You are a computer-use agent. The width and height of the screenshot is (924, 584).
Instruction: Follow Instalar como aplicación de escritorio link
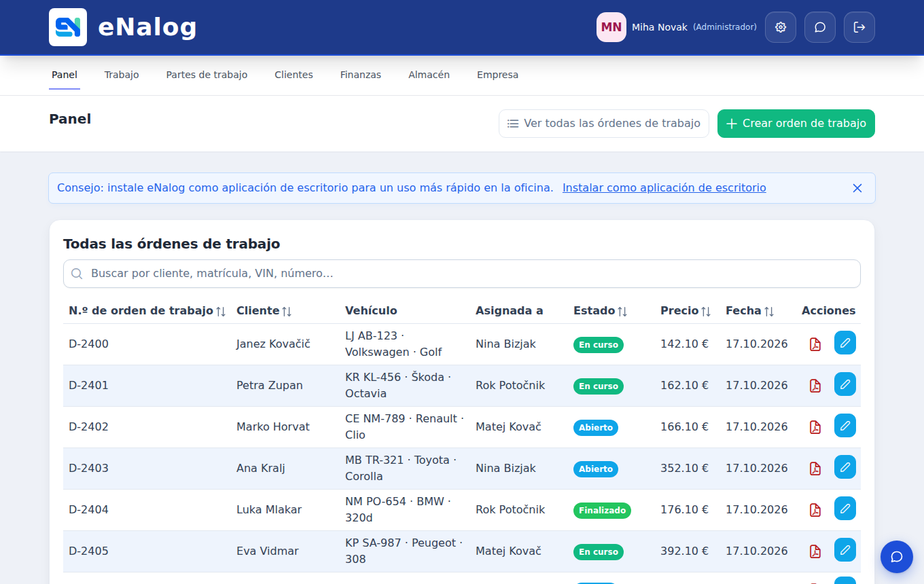tap(664, 188)
